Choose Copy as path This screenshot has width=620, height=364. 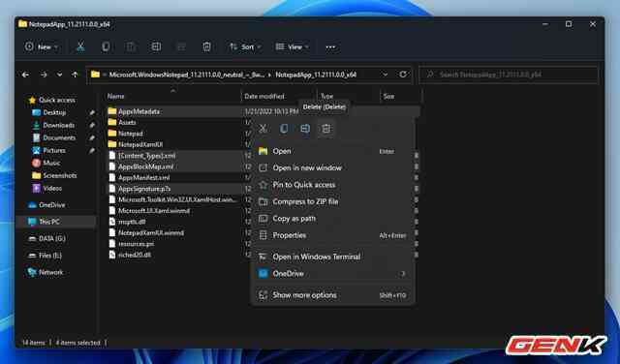tap(332, 219)
